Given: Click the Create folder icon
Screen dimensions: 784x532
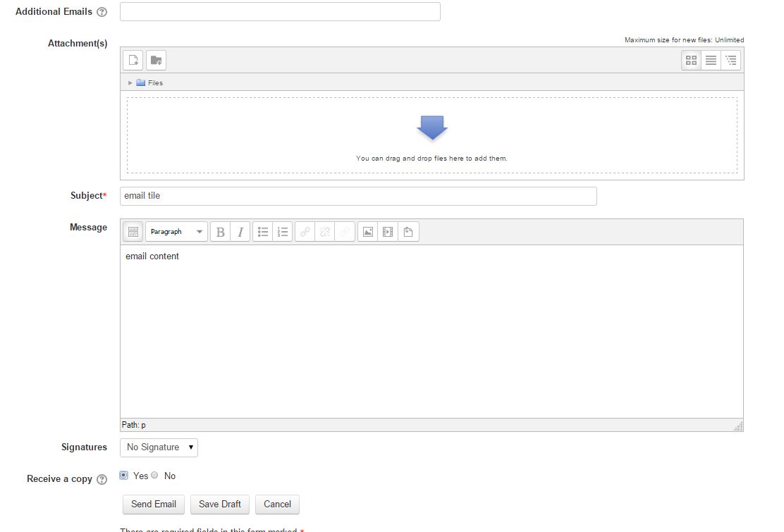Looking at the screenshot, I should click(x=156, y=61).
